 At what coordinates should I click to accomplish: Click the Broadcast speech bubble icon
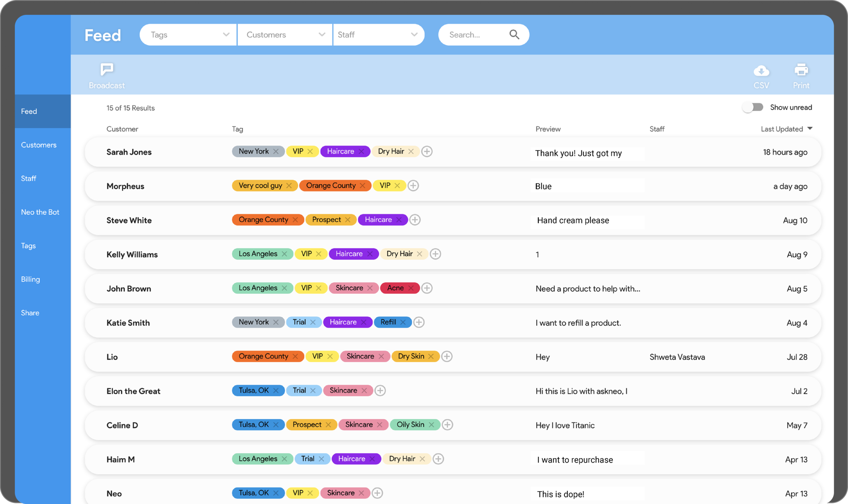(107, 69)
